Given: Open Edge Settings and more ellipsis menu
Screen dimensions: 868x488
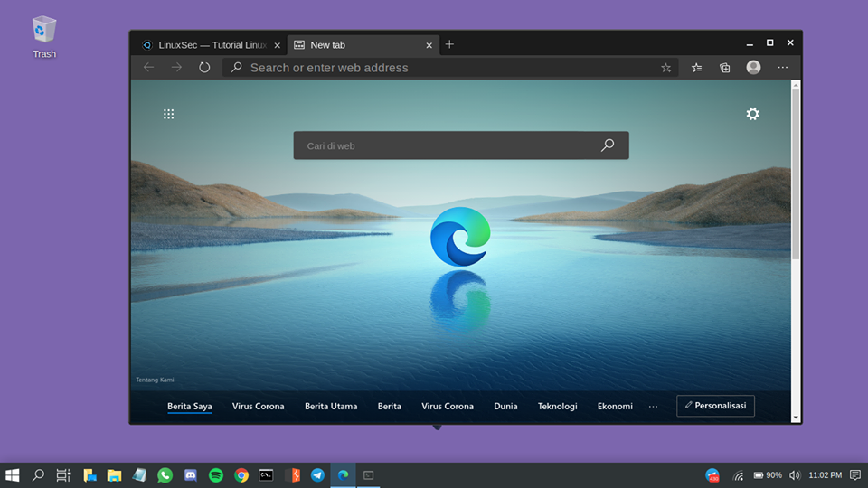Looking at the screenshot, I should point(782,68).
